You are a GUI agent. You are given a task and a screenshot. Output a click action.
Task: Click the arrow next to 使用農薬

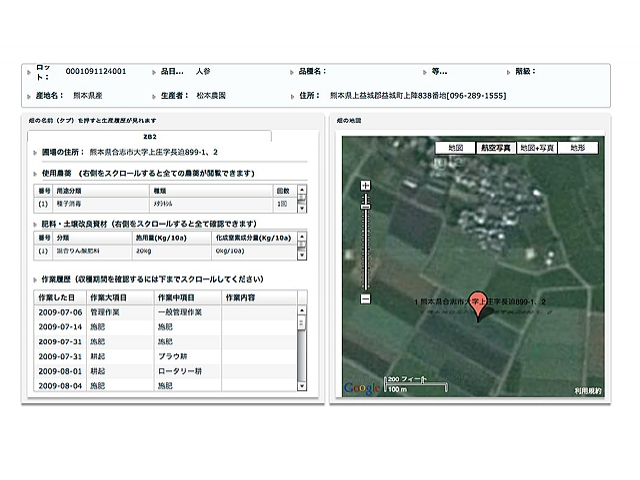(35, 174)
